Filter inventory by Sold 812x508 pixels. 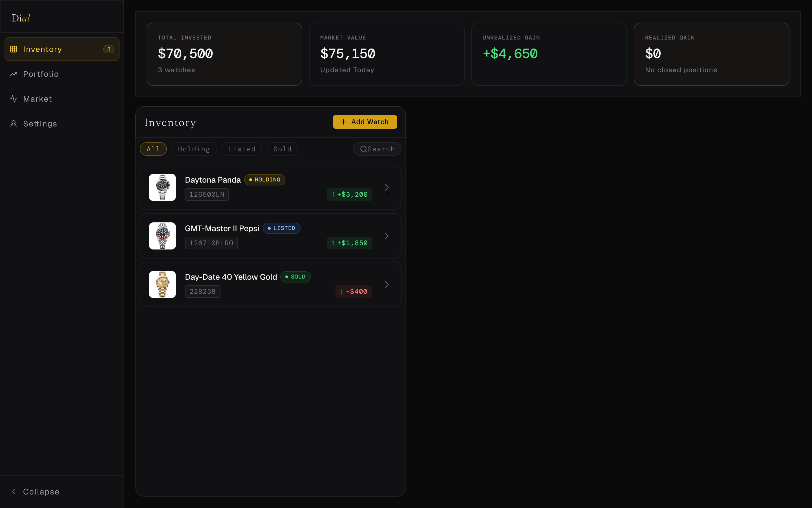tap(283, 149)
